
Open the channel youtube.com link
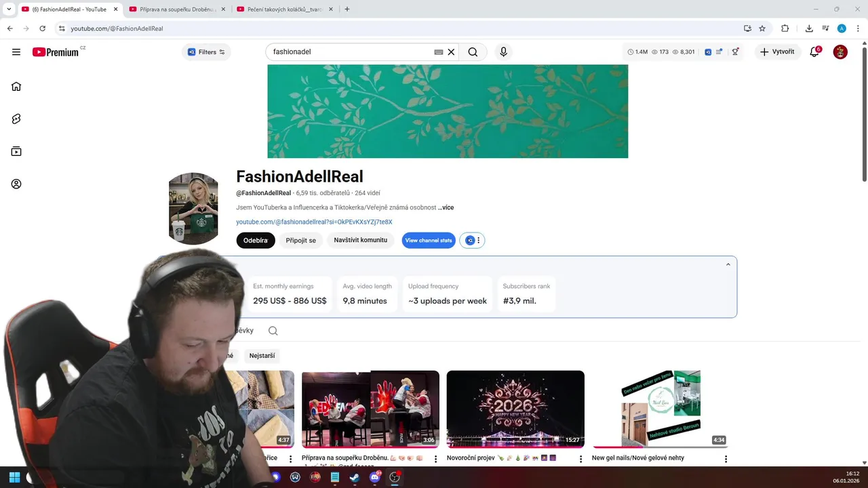314,222
